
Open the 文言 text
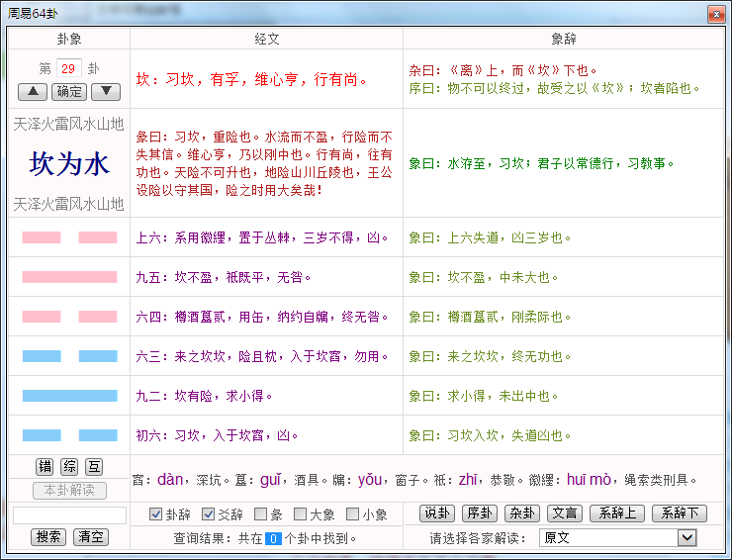(564, 513)
